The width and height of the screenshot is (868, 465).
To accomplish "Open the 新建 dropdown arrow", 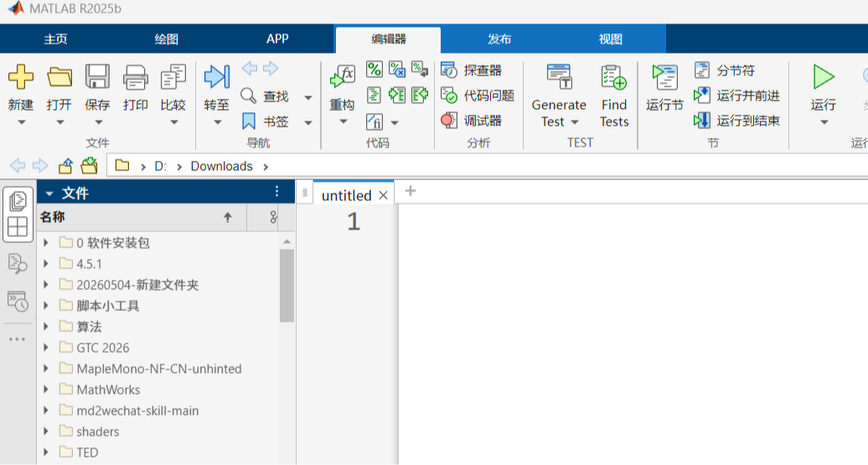I will pyautogui.click(x=21, y=122).
